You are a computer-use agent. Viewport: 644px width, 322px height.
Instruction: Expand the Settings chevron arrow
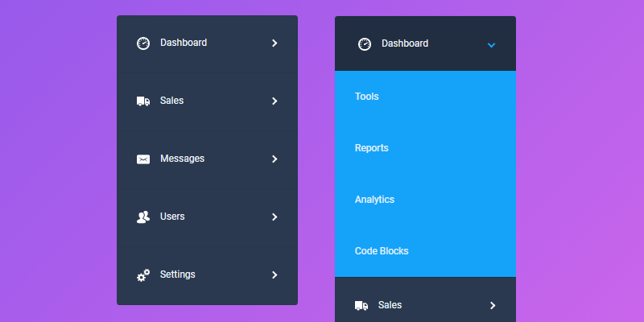275,275
